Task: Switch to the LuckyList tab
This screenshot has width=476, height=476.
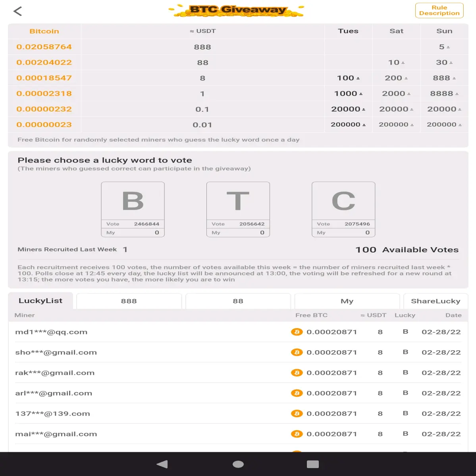Action: coord(40,301)
